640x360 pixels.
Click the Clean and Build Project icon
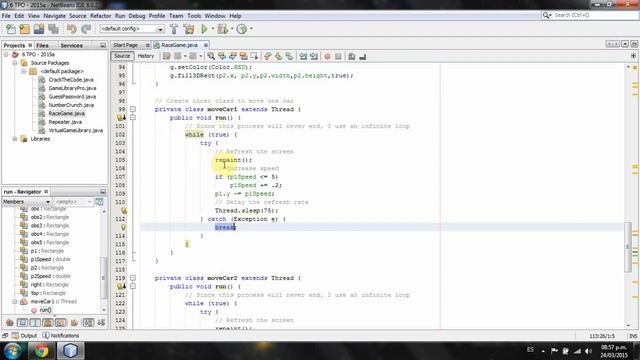[x=189, y=29]
